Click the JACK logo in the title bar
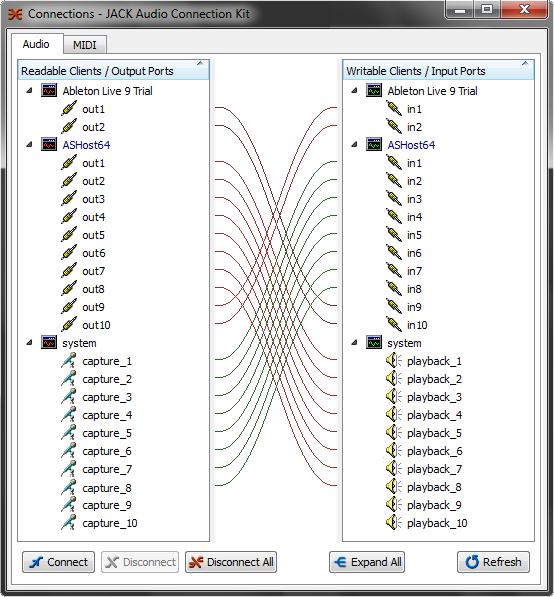Viewport: 554px width, 597px height. pyautogui.click(x=15, y=14)
